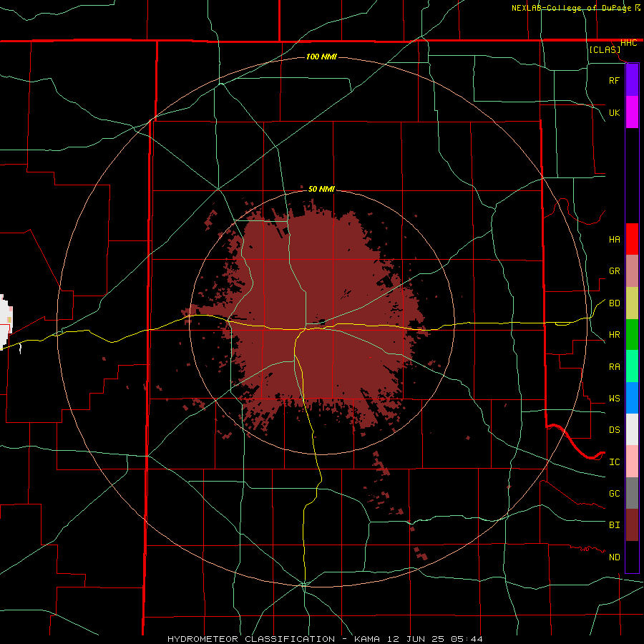Image resolution: width=644 pixels, height=644 pixels.
Task: Click the BD legend label
Action: point(614,303)
